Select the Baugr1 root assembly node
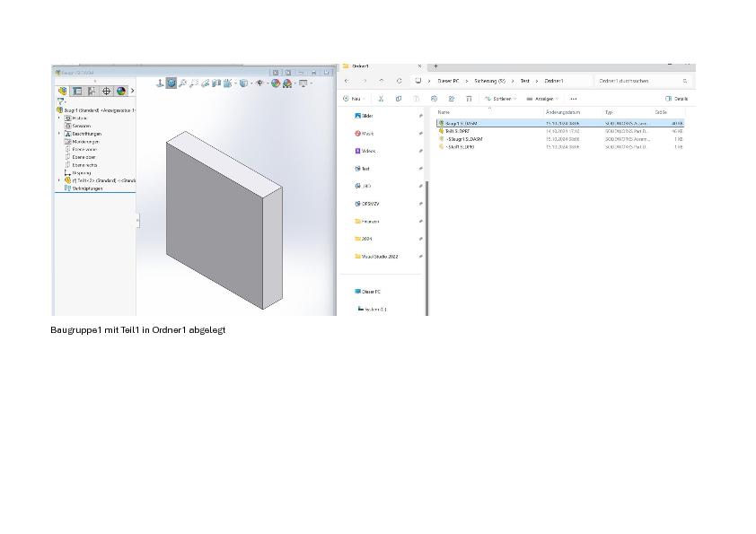This screenshot has width=756, height=534. (95, 110)
